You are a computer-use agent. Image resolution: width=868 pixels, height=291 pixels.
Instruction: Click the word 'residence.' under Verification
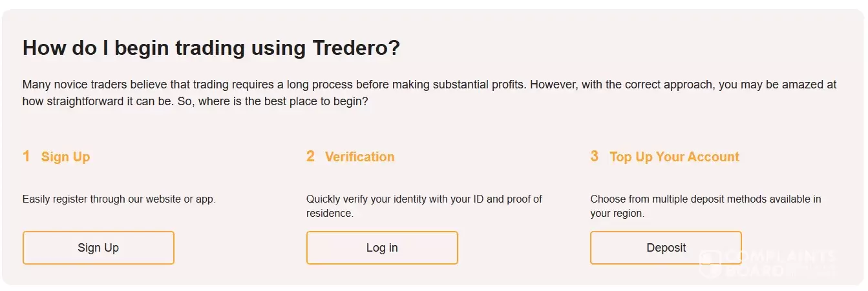tap(330, 214)
